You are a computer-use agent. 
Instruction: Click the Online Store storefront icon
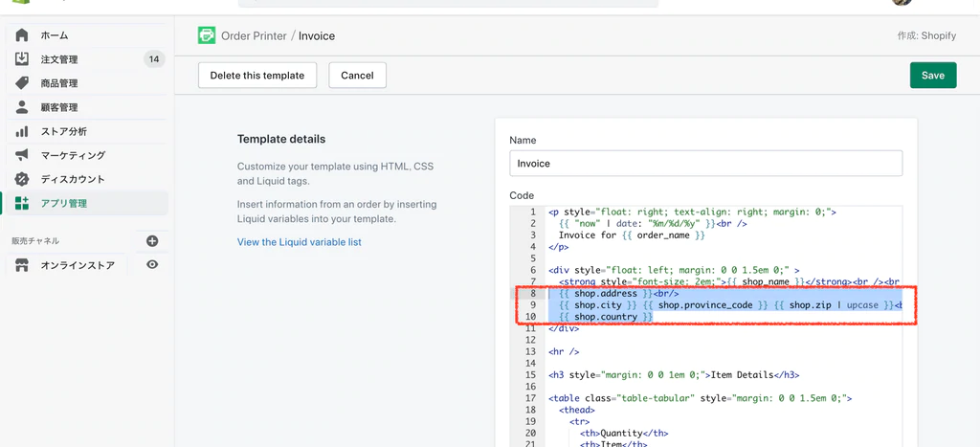(22, 265)
